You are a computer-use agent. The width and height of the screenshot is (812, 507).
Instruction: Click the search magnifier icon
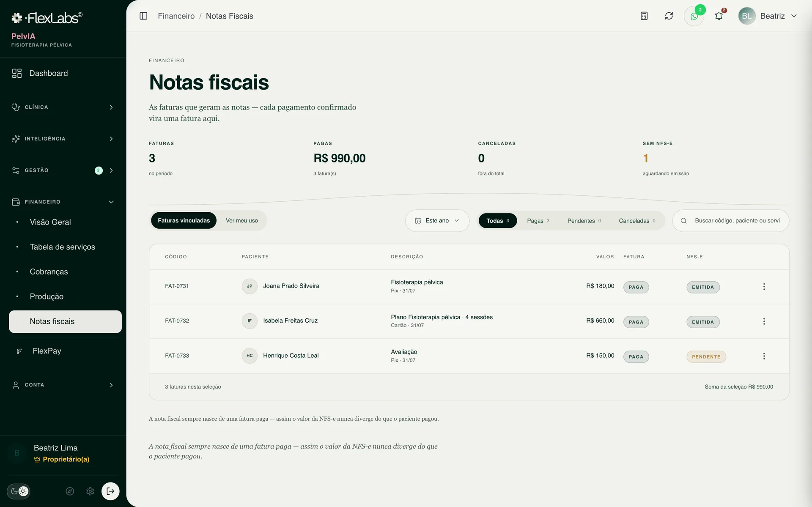click(x=683, y=221)
